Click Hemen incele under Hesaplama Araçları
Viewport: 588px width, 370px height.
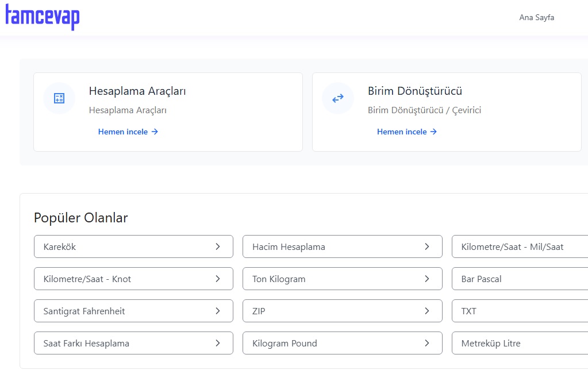coord(128,132)
